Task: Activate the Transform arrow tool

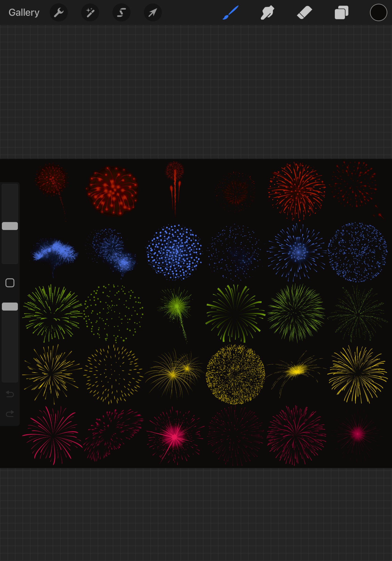Action: pyautogui.click(x=153, y=12)
